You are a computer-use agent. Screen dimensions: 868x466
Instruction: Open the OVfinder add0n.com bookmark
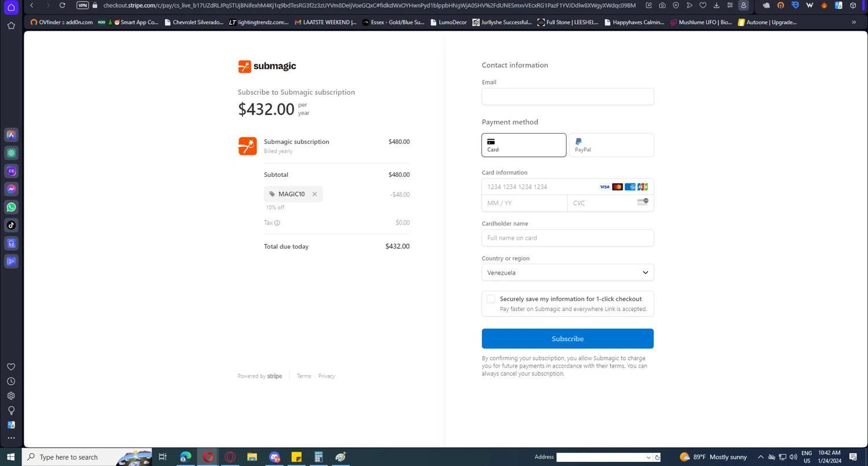(x=61, y=23)
